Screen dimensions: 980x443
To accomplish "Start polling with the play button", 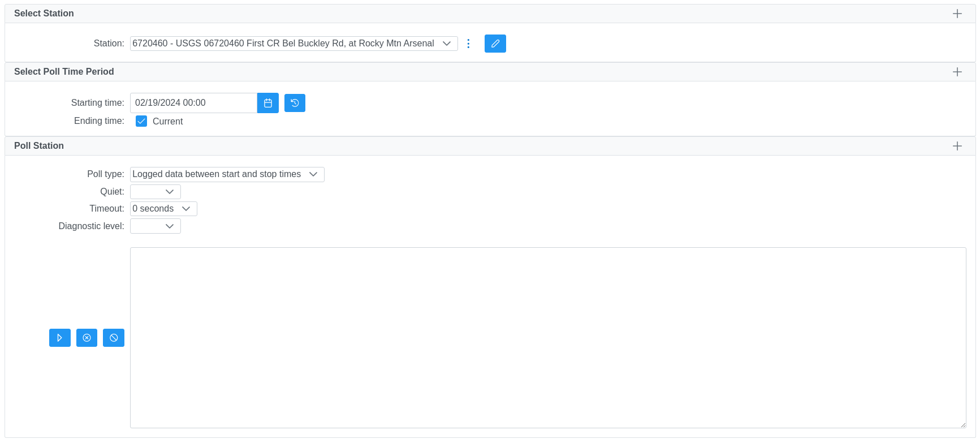I will coord(59,338).
